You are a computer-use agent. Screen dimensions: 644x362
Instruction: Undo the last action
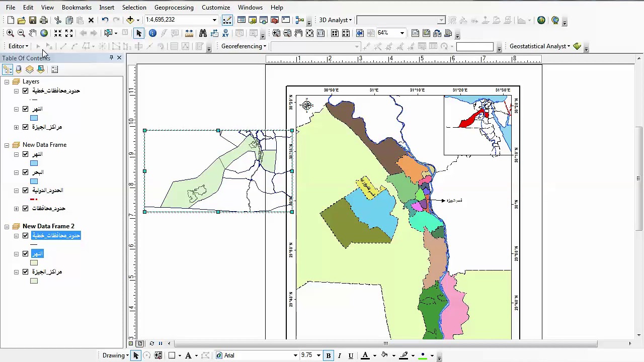click(x=105, y=20)
